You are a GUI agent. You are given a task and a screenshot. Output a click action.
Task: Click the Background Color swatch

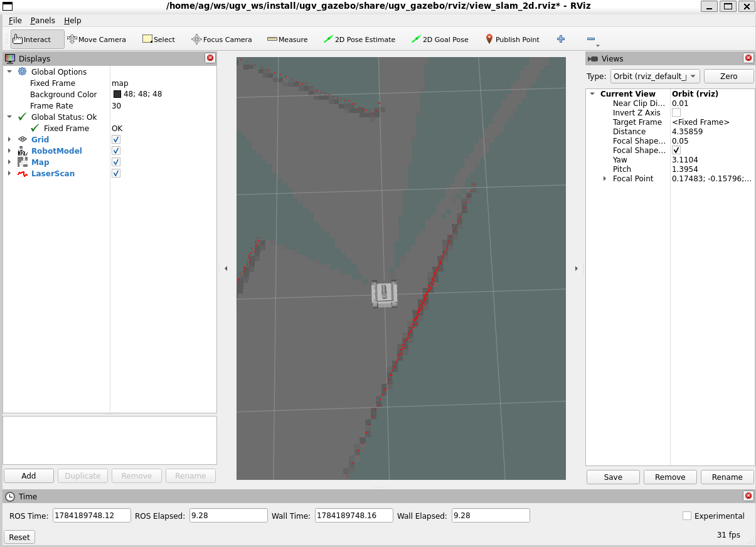click(117, 94)
